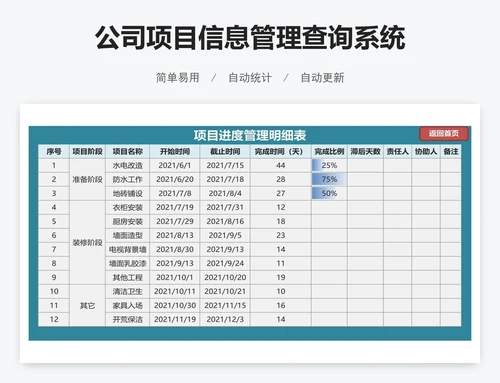Select end date 2021/12/3 cell
The width and height of the screenshot is (500, 383).
225,319
